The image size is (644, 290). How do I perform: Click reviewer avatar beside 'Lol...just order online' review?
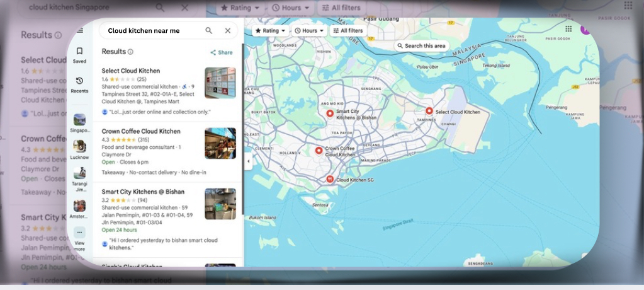tap(105, 112)
